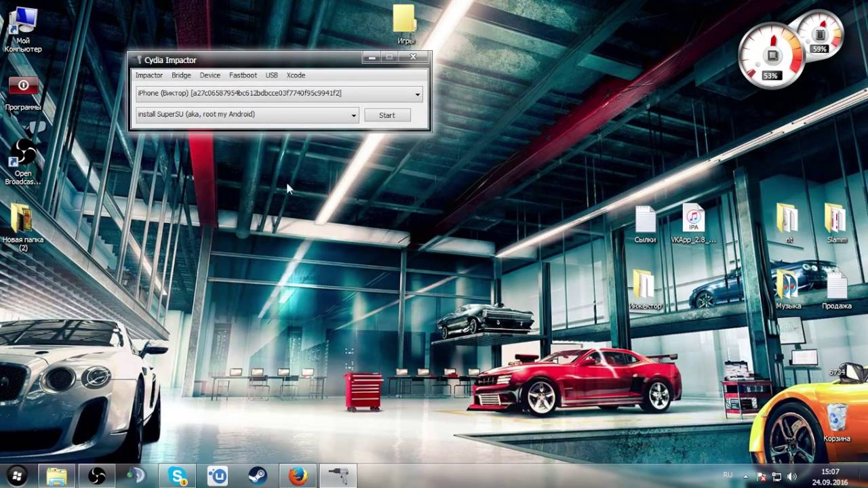The height and width of the screenshot is (488, 868).
Task: Select the Корзина recycle bin icon
Action: pos(837,422)
